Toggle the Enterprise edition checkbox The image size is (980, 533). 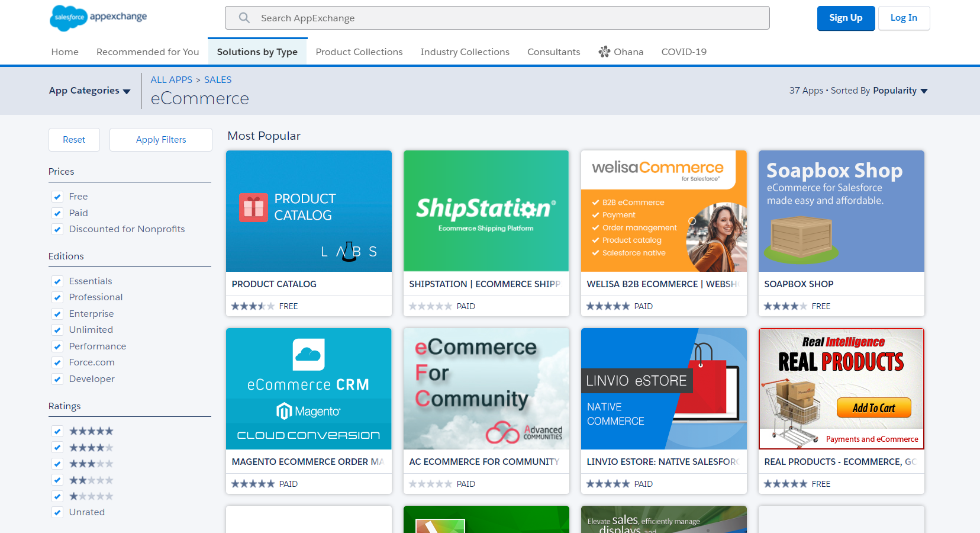(x=57, y=314)
